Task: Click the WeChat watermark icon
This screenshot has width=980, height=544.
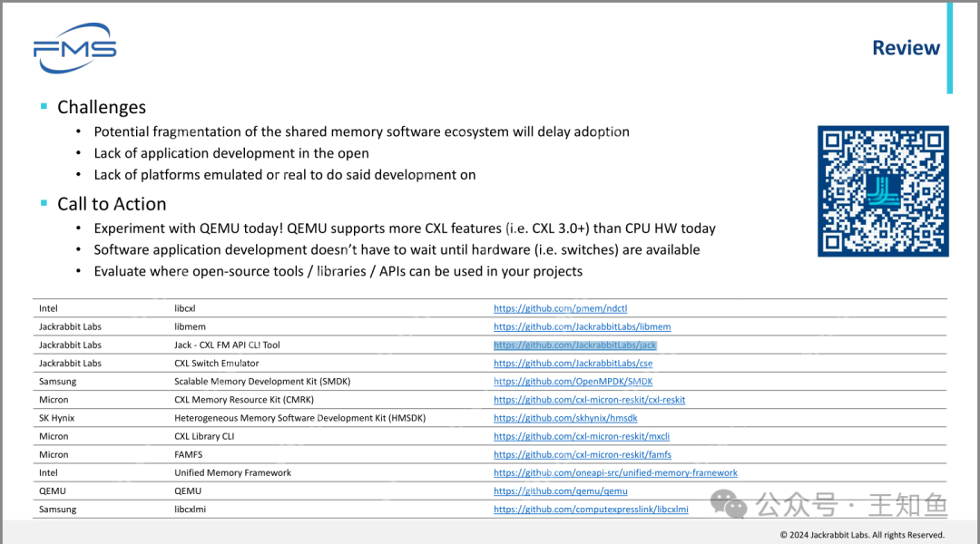Action: pos(730,504)
